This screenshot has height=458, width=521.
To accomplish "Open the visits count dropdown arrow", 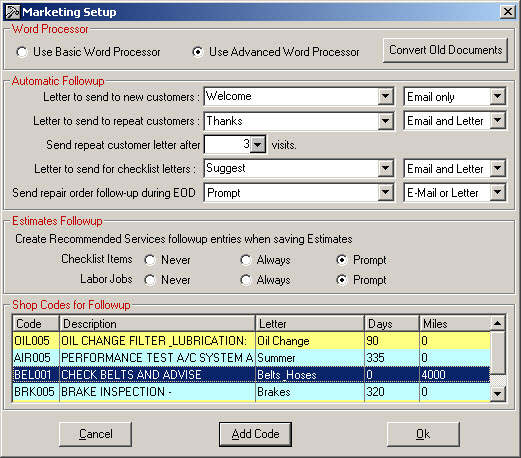I will [258, 145].
